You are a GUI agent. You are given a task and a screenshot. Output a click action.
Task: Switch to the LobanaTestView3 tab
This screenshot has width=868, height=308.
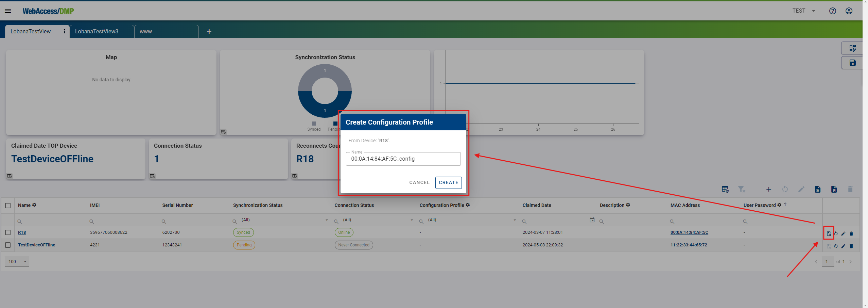[97, 31]
